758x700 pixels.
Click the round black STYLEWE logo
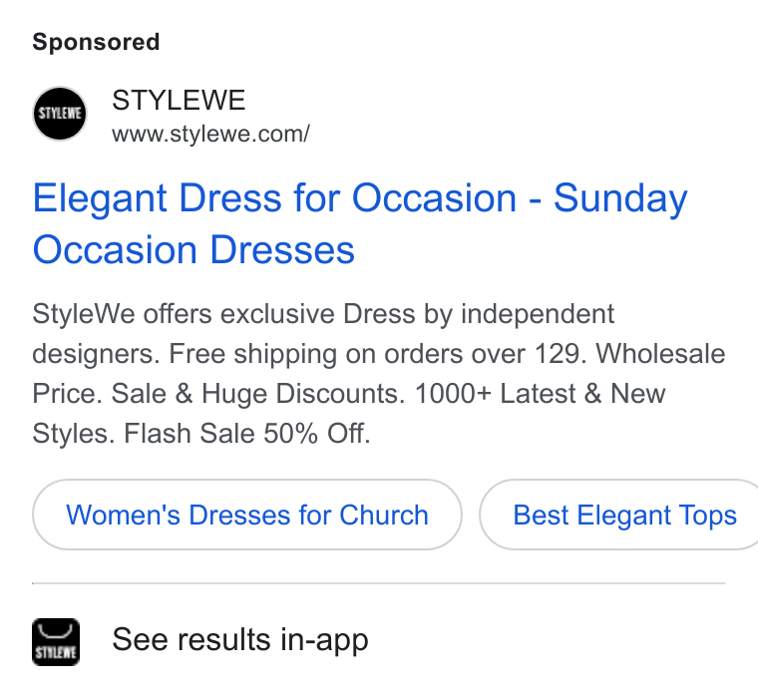coord(60,114)
